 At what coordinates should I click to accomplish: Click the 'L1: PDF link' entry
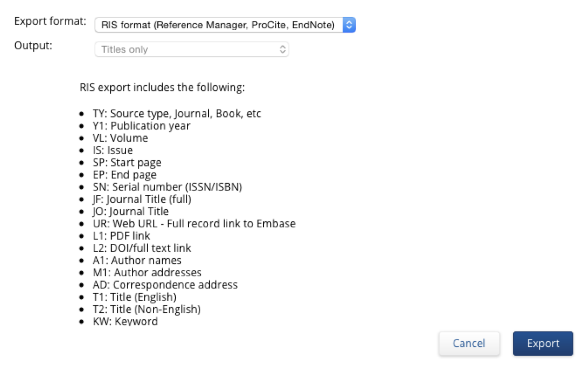121,236
